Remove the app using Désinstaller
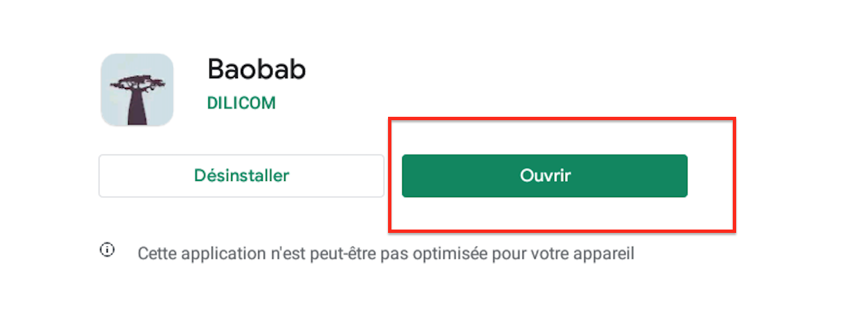The width and height of the screenshot is (868, 320). coord(241,176)
